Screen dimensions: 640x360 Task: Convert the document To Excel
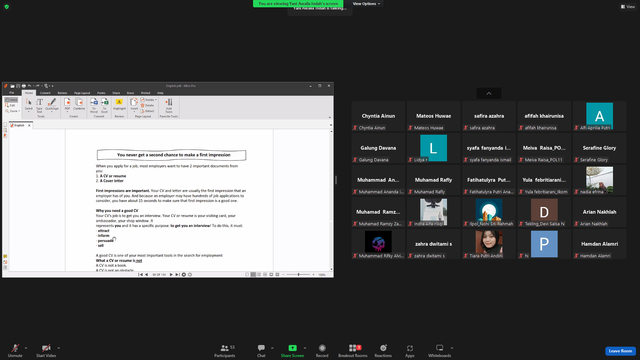click(x=104, y=104)
